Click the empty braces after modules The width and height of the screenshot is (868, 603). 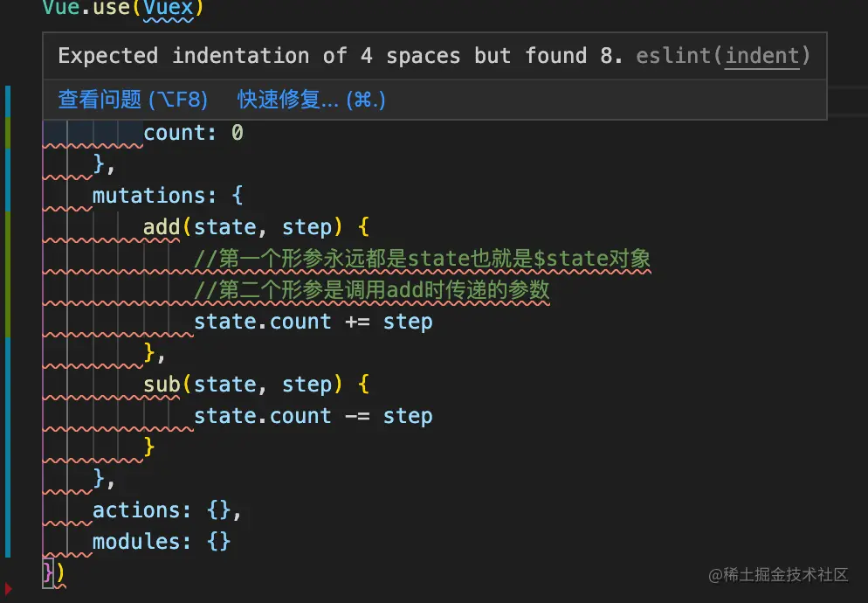click(x=219, y=542)
